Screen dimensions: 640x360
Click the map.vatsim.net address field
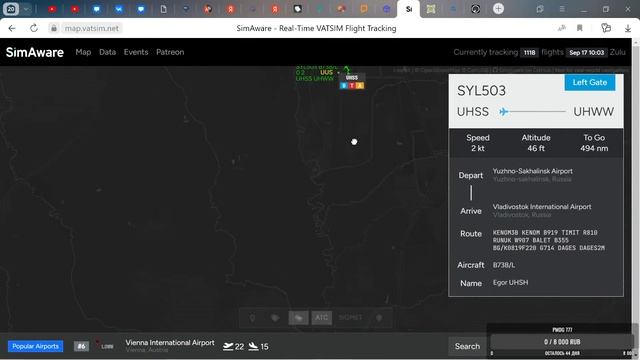click(x=92, y=28)
